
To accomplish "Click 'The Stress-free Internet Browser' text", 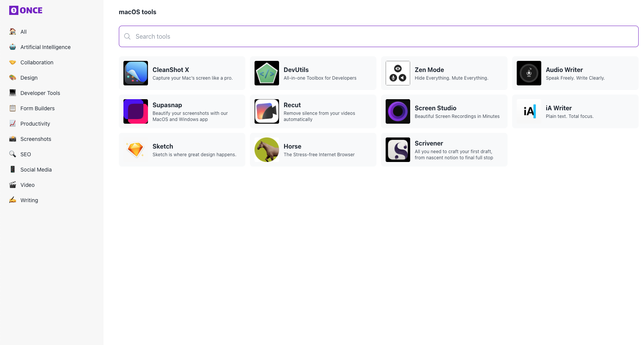I will click(x=319, y=155).
